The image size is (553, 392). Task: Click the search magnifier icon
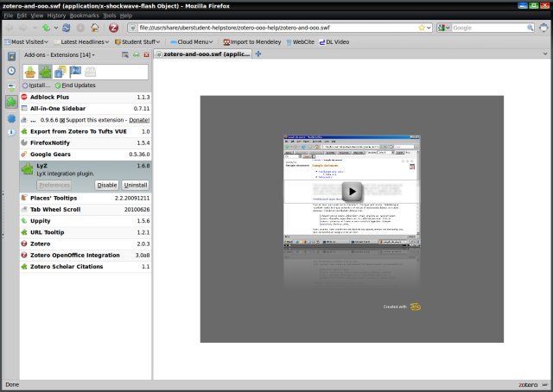click(530, 28)
